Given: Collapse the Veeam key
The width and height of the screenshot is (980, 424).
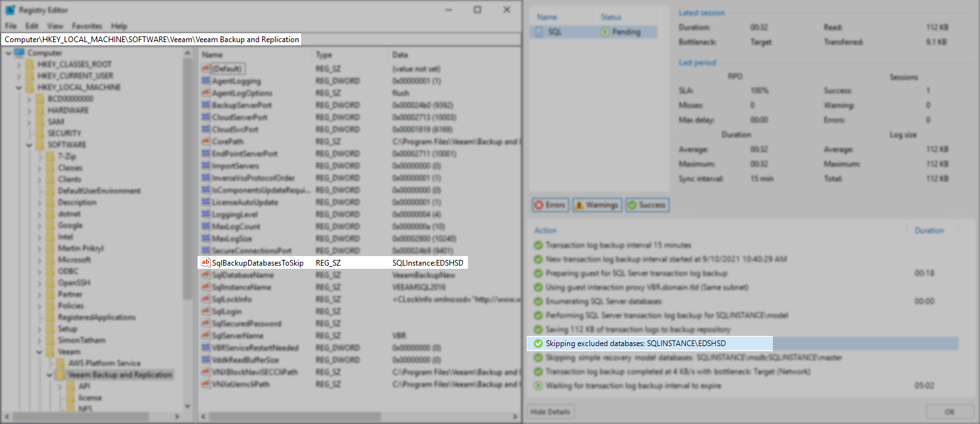Looking at the screenshot, I should [40, 352].
